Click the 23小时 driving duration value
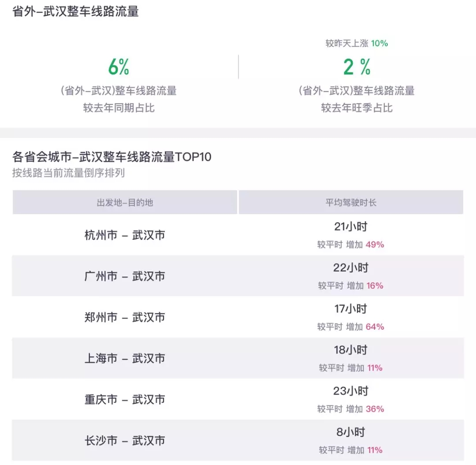The width and height of the screenshot is (476, 465). [351, 391]
